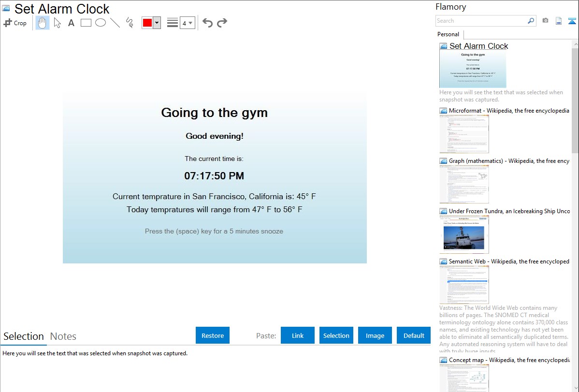Click the Paste Selection button
Image resolution: width=579 pixels, height=392 pixels.
coord(336,335)
